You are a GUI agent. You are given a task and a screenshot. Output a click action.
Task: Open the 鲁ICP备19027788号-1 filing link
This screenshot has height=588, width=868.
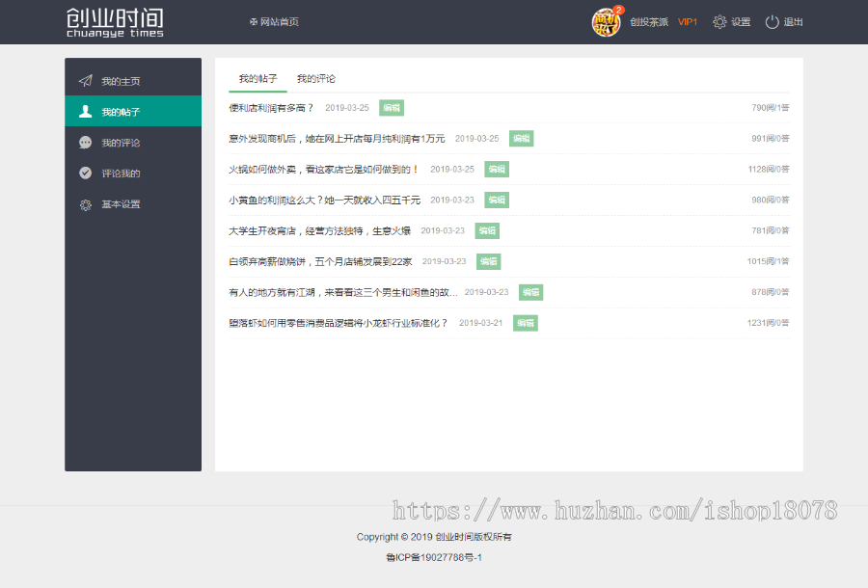[434, 559]
